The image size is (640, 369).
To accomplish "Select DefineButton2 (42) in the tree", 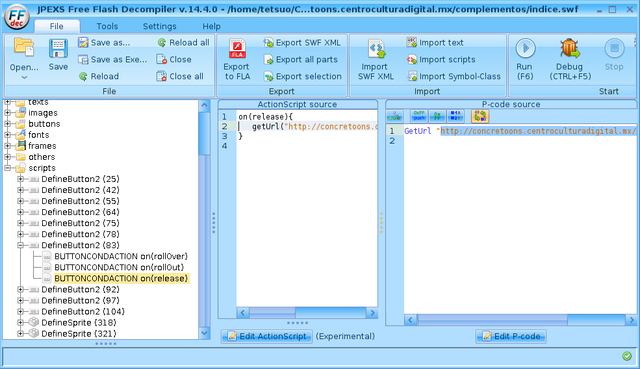I will point(80,190).
